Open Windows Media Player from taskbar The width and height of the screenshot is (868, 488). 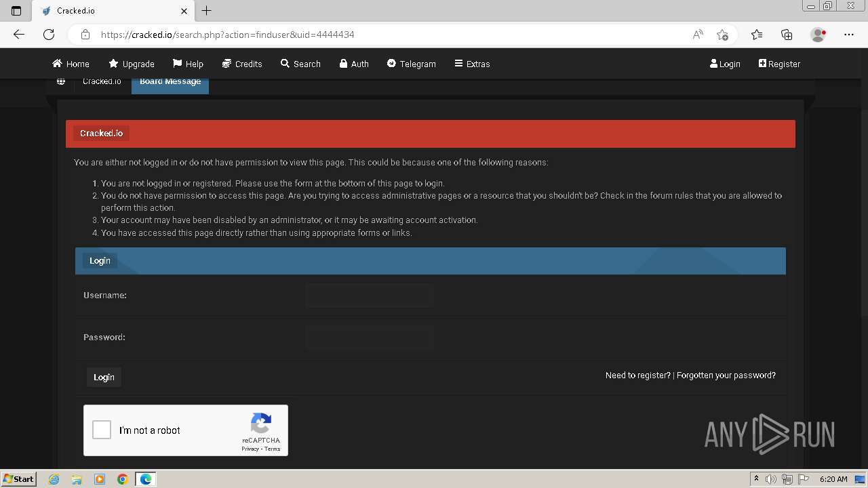(x=100, y=479)
